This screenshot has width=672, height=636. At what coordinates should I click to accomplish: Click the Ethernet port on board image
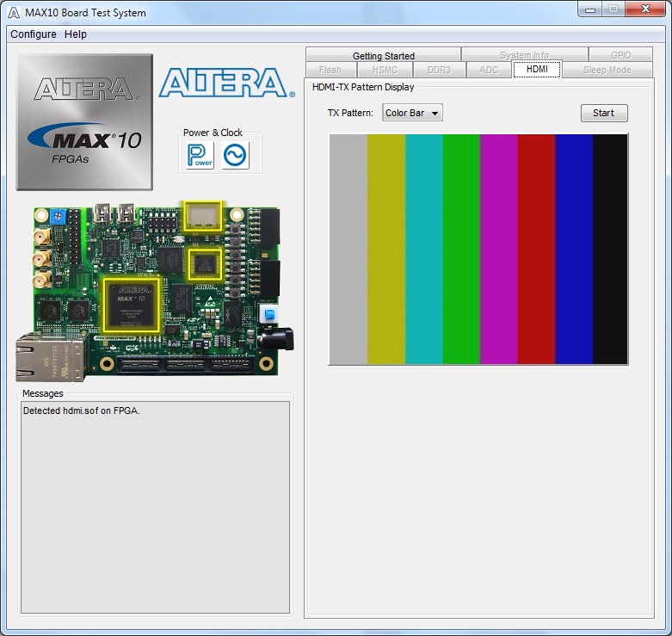click(51, 356)
